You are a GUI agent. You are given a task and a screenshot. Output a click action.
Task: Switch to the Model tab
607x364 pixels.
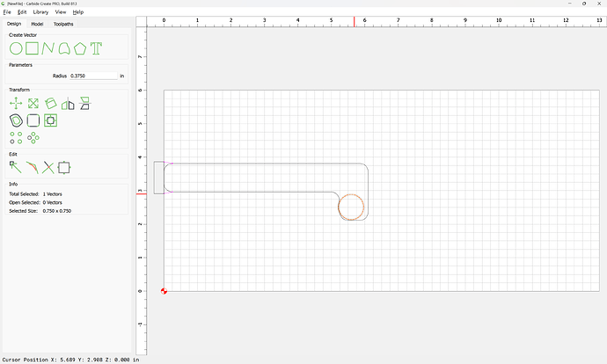(x=37, y=24)
